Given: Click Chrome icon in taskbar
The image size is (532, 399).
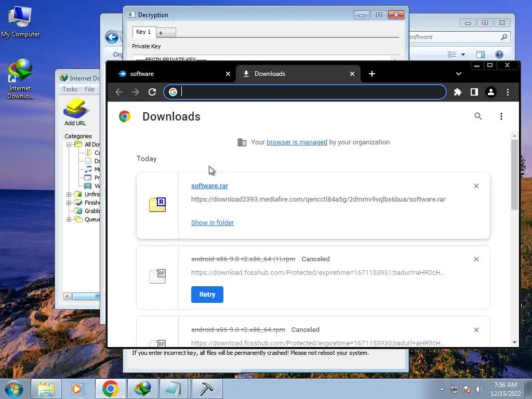Looking at the screenshot, I should [x=110, y=389].
